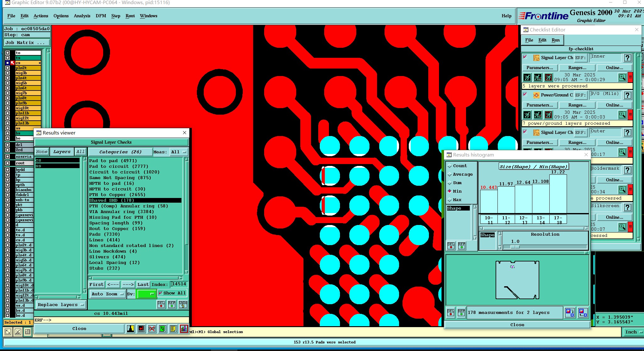This screenshot has width=644, height=351.
Task: Click the green numbered-page icon
Action: (x=162, y=329)
